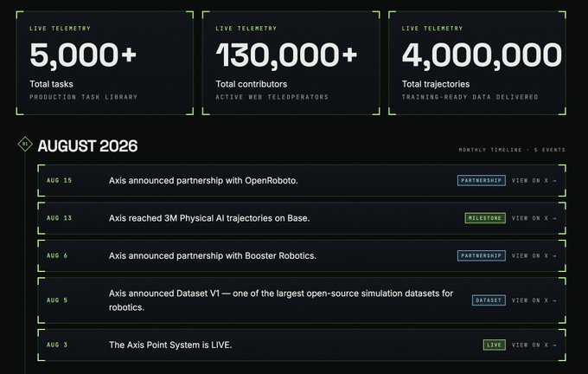Click 'TRAINING-READY DATA DELIVERED' caption
588x374 pixels.
470,97
